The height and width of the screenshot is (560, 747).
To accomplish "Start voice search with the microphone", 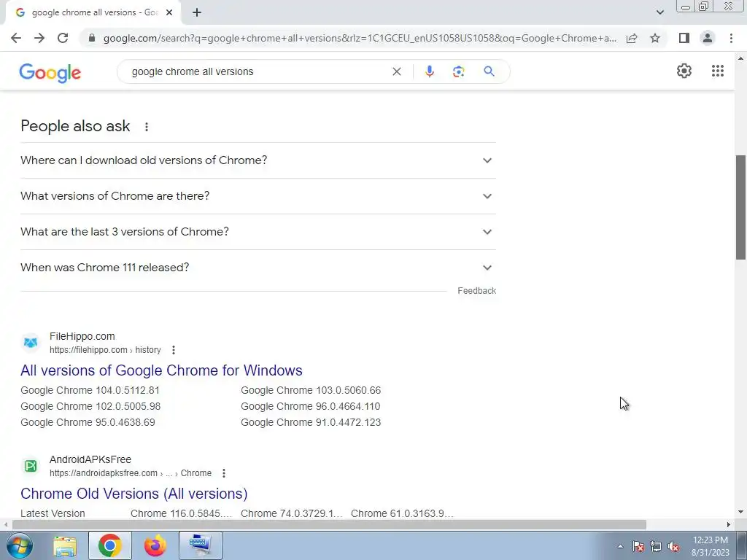I will pyautogui.click(x=429, y=71).
